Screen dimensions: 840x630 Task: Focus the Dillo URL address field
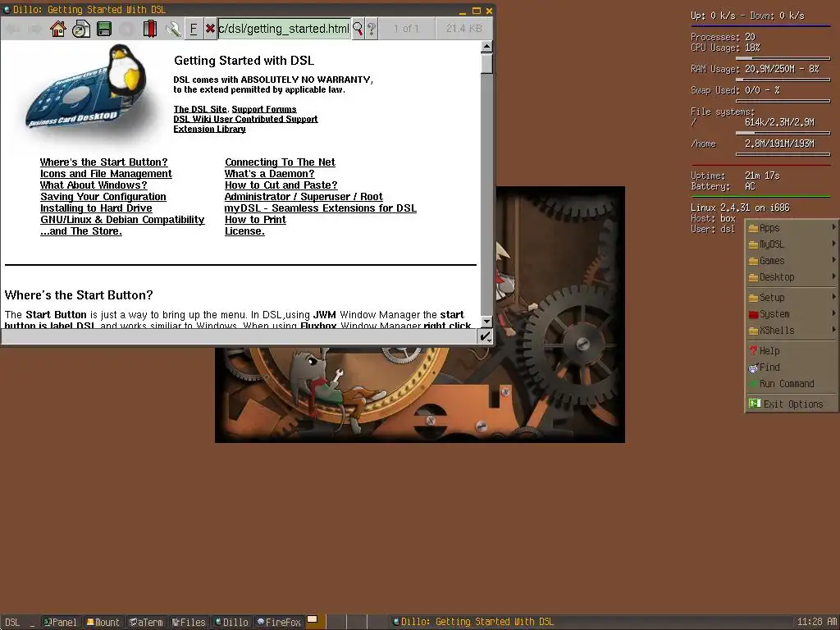point(284,29)
